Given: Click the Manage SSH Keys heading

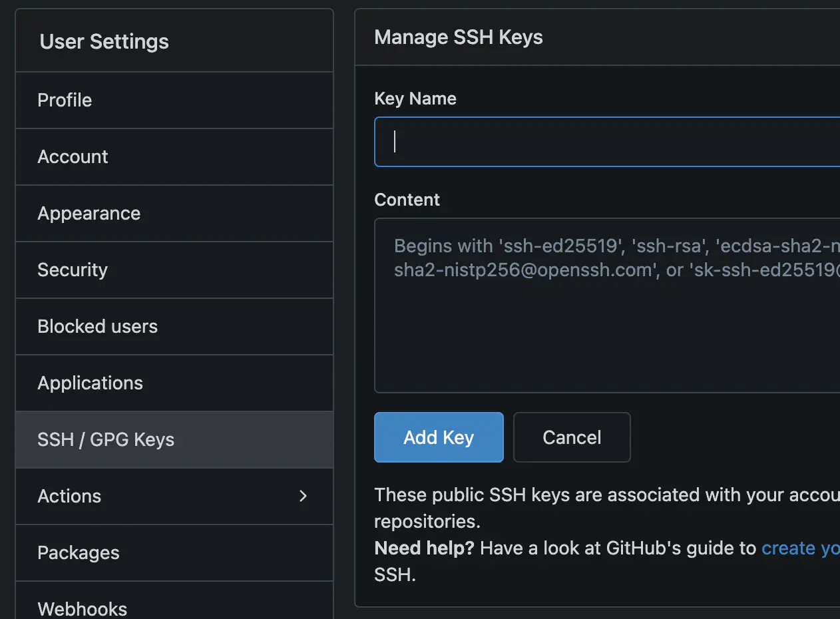Looking at the screenshot, I should tap(459, 37).
